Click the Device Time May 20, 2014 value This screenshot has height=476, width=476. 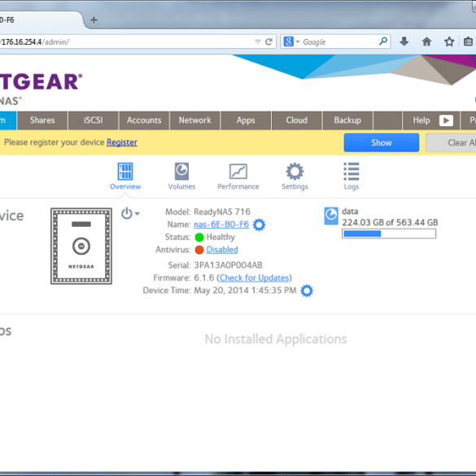click(x=245, y=290)
